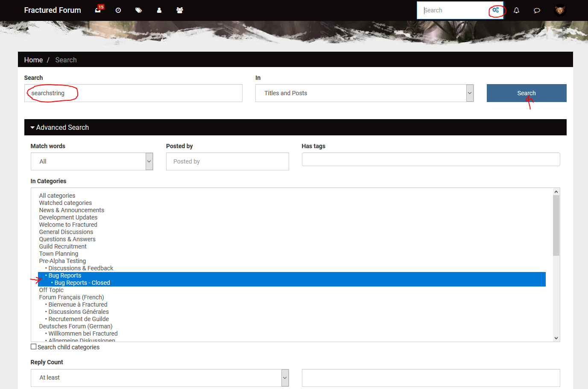Image resolution: width=588 pixels, height=389 pixels.
Task: Open the chat bubble icon
Action: 537,10
